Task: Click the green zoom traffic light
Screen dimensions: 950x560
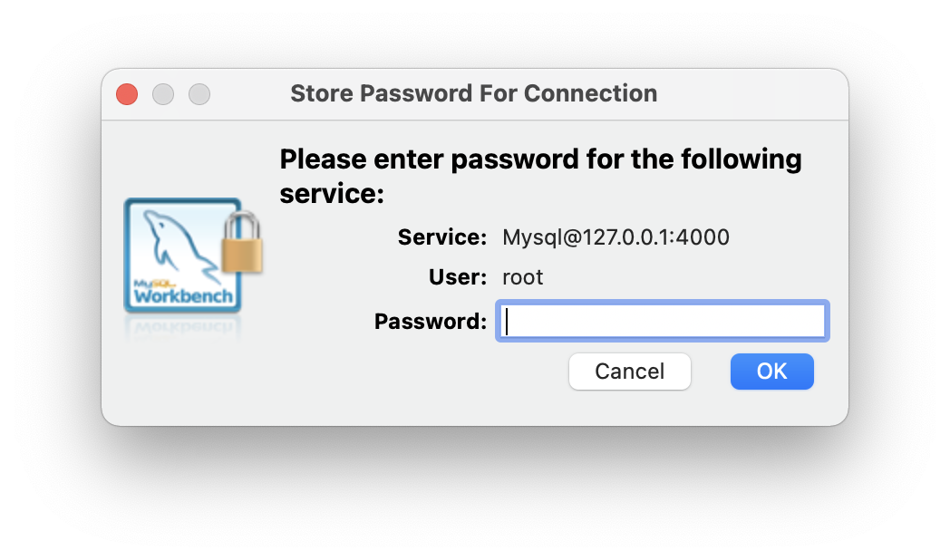Action: pyautogui.click(x=199, y=93)
